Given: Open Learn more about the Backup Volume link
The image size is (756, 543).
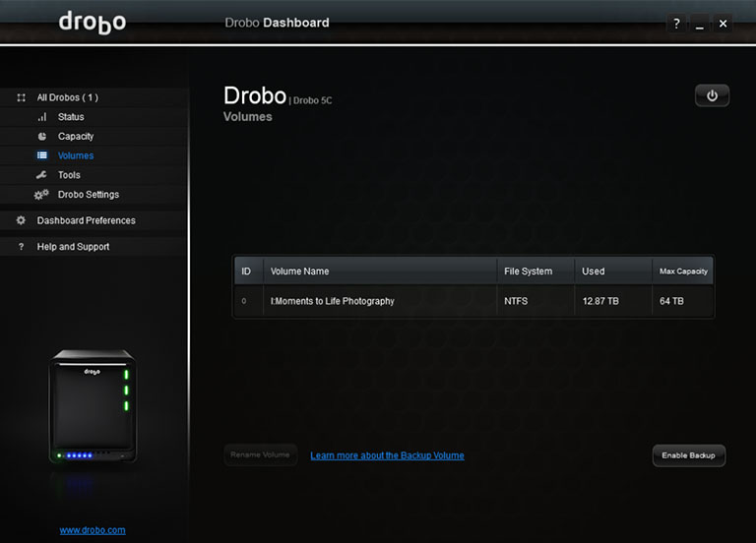Looking at the screenshot, I should coord(387,455).
